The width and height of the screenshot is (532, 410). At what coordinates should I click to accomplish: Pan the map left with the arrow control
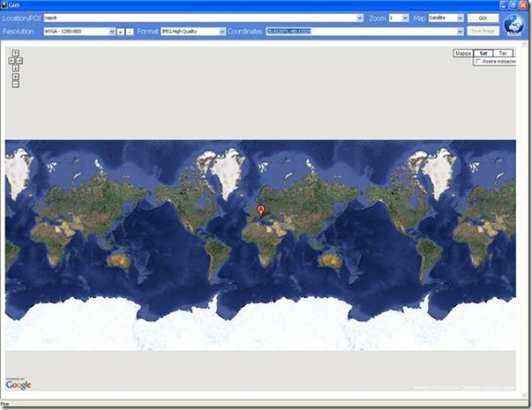[11, 61]
